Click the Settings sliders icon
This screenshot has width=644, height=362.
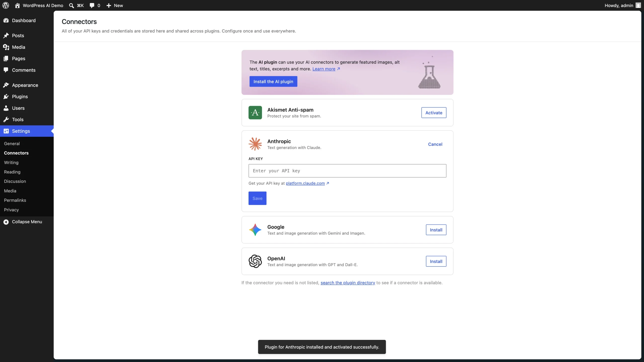6,131
